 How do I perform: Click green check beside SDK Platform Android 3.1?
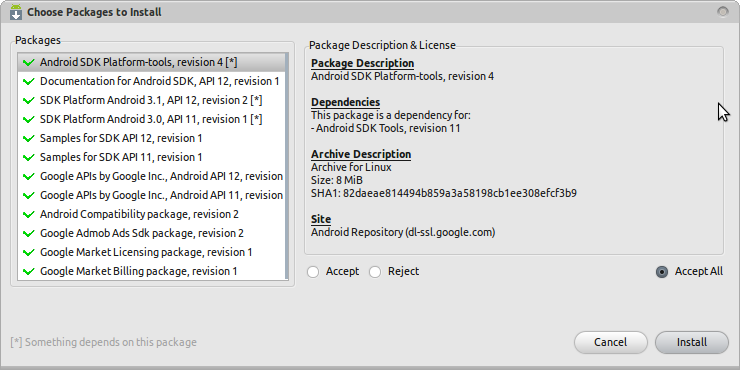[29, 100]
